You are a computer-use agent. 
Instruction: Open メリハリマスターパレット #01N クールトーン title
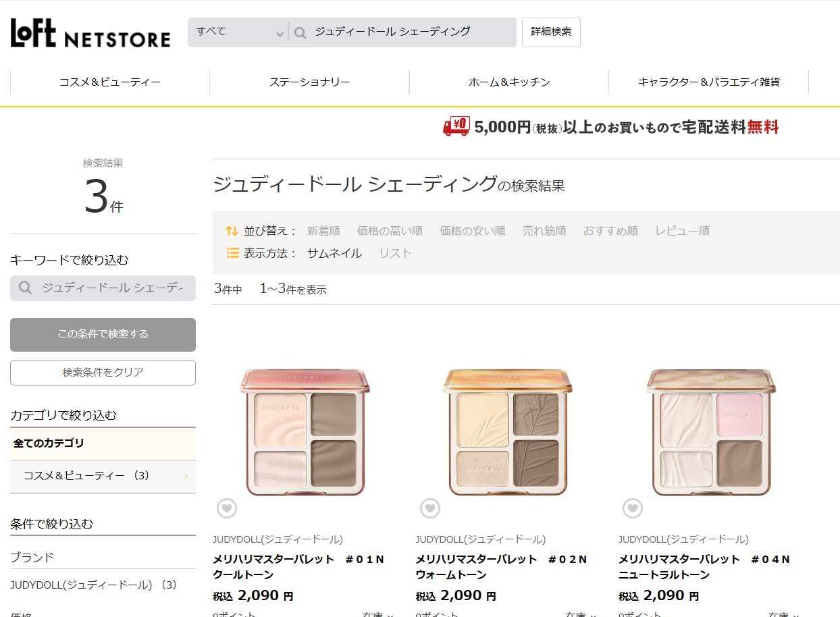[298, 567]
